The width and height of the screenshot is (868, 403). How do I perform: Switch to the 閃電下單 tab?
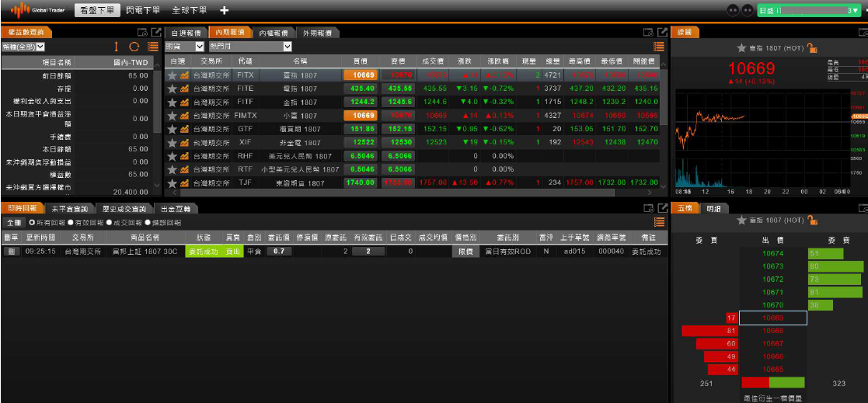143,10
